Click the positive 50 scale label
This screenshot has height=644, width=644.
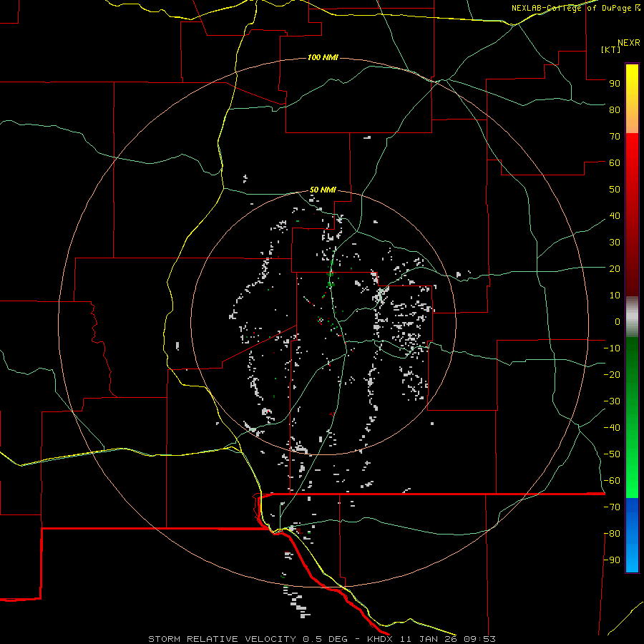coord(615,190)
